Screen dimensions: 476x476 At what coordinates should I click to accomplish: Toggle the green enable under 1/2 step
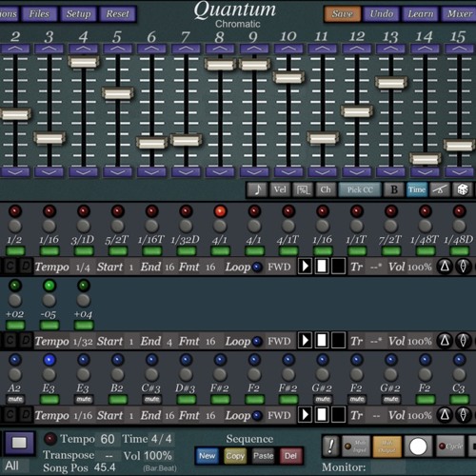tap(15, 251)
